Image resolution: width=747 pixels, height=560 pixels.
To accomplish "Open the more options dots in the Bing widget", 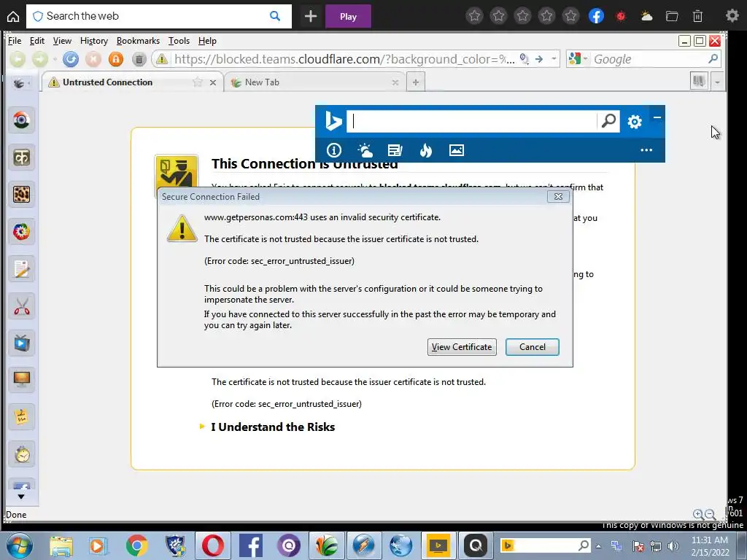I will (x=646, y=150).
